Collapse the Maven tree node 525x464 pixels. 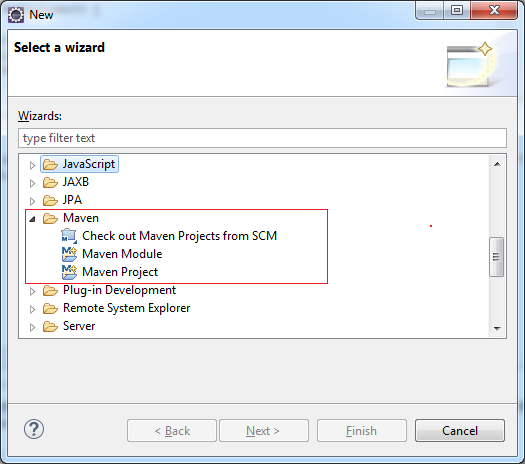tap(32, 219)
